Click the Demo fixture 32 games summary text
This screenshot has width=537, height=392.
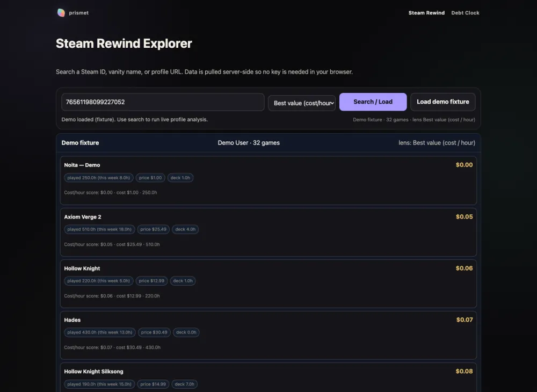[x=414, y=120]
